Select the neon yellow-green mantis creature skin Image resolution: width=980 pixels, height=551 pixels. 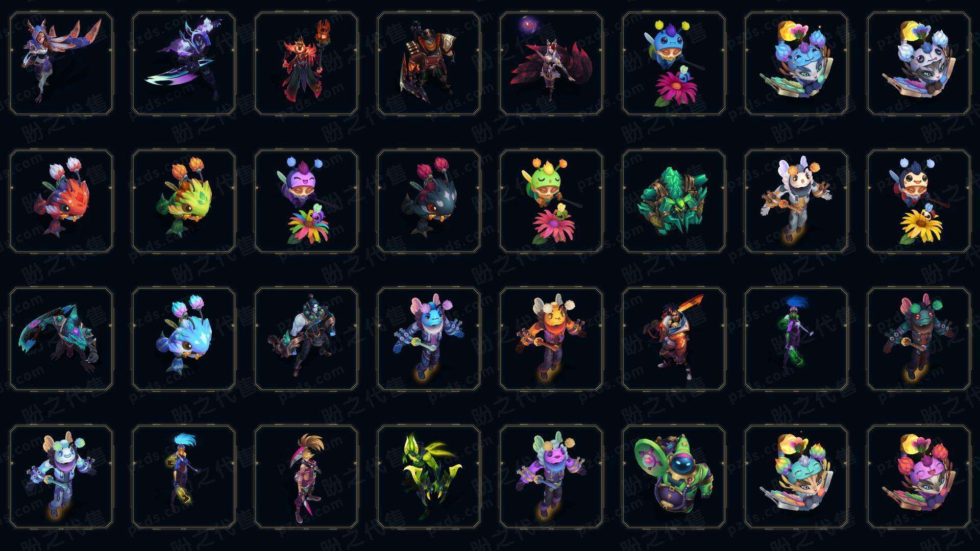[429, 477]
